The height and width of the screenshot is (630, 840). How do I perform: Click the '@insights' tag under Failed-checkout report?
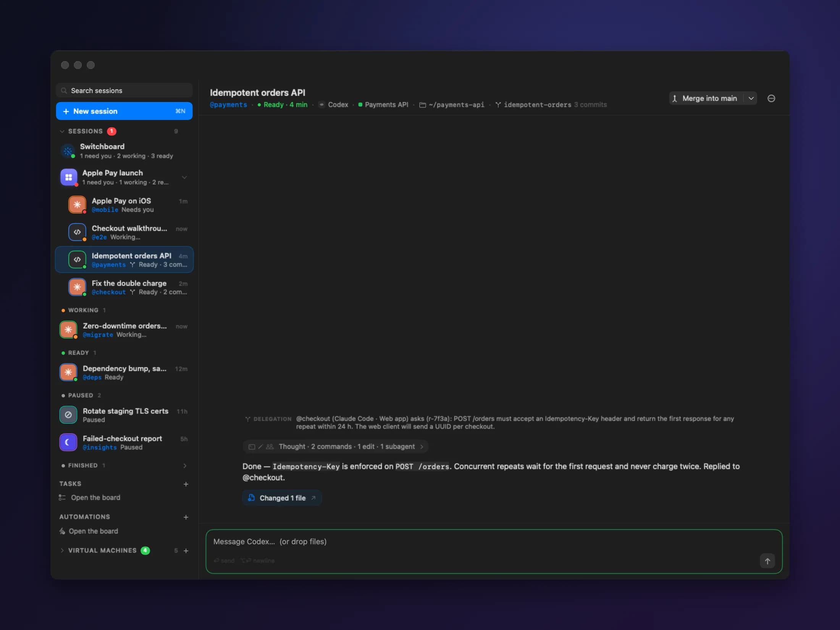(100, 447)
